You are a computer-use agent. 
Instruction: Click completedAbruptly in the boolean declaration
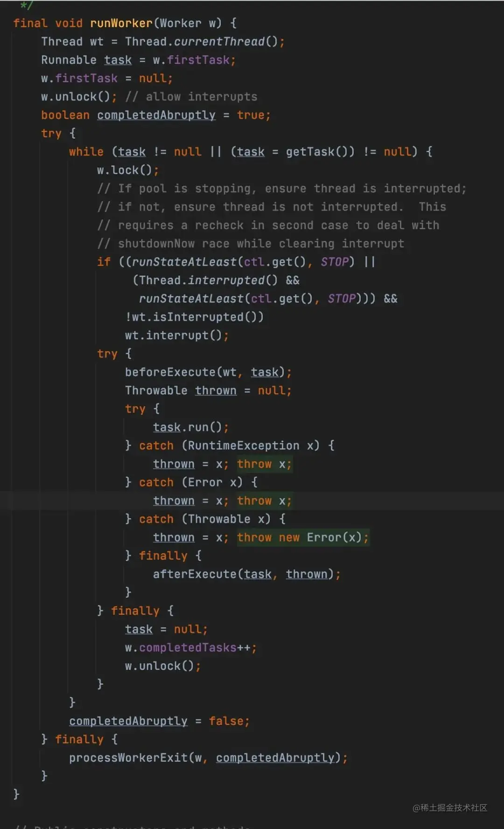tap(156, 115)
